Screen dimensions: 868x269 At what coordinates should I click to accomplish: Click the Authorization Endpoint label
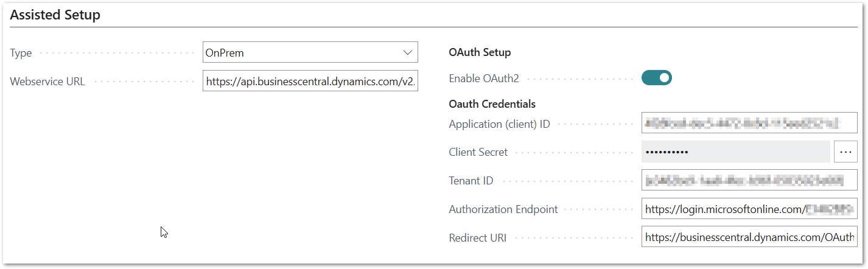pyautogui.click(x=503, y=209)
